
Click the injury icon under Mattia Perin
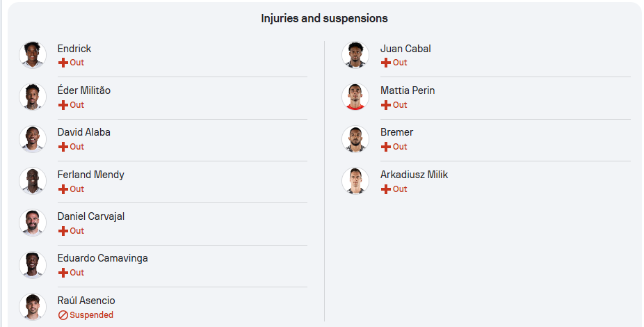(x=386, y=105)
